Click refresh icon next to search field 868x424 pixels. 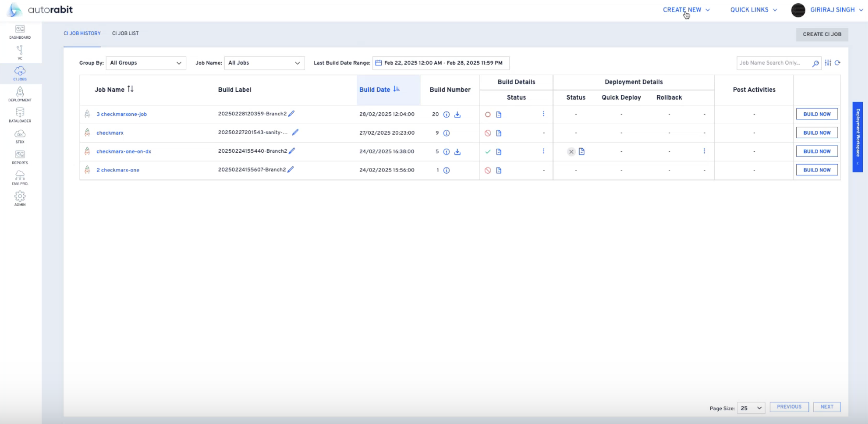(837, 63)
